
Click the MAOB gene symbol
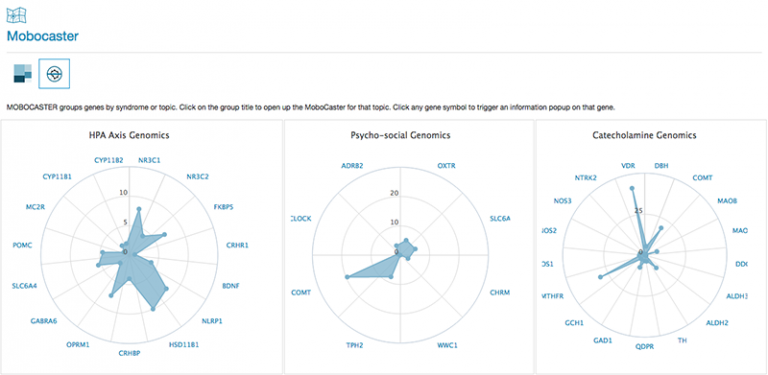[x=727, y=201]
